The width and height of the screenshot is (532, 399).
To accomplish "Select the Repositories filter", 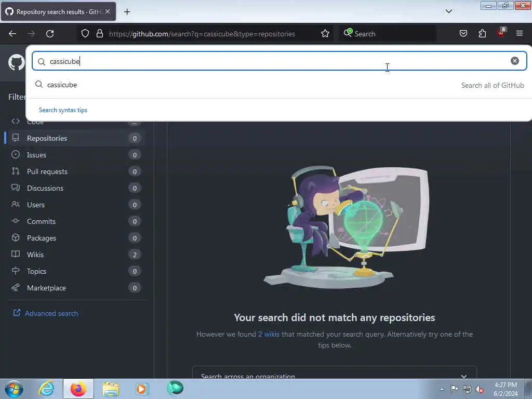I will 75,138.
